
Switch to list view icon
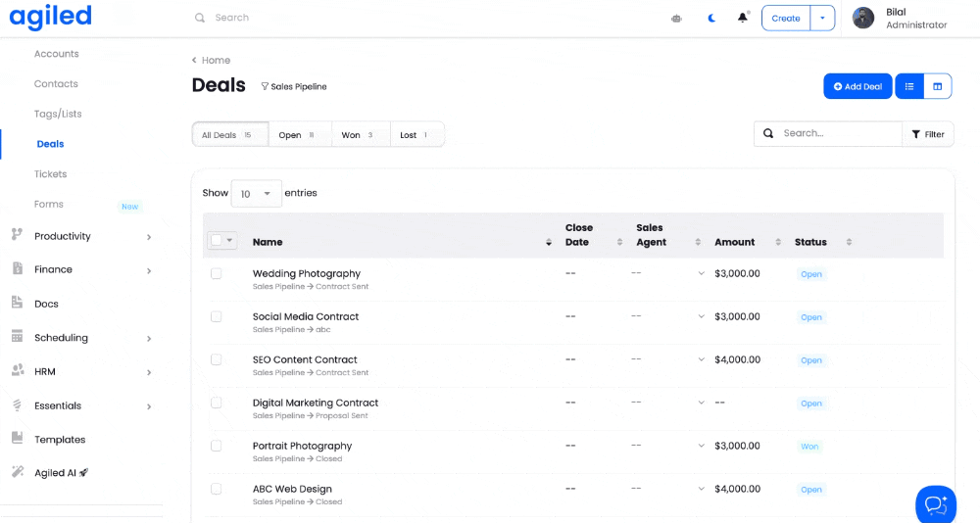(x=909, y=86)
